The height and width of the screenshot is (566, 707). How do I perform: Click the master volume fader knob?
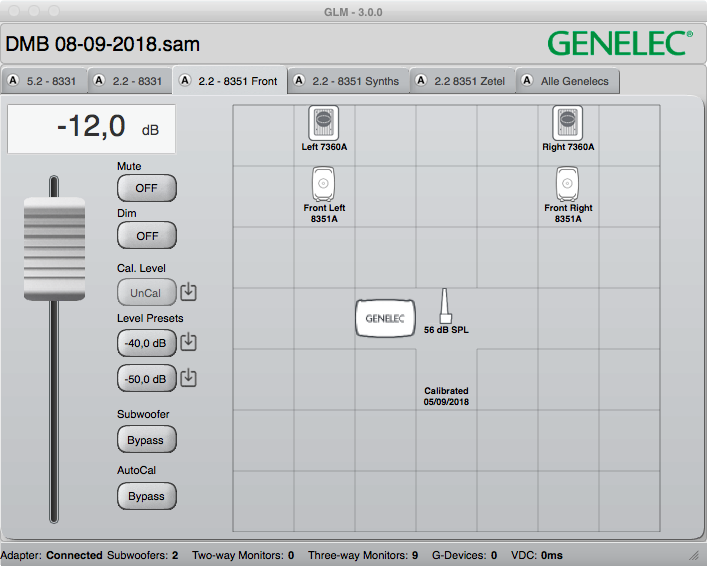[x=54, y=248]
